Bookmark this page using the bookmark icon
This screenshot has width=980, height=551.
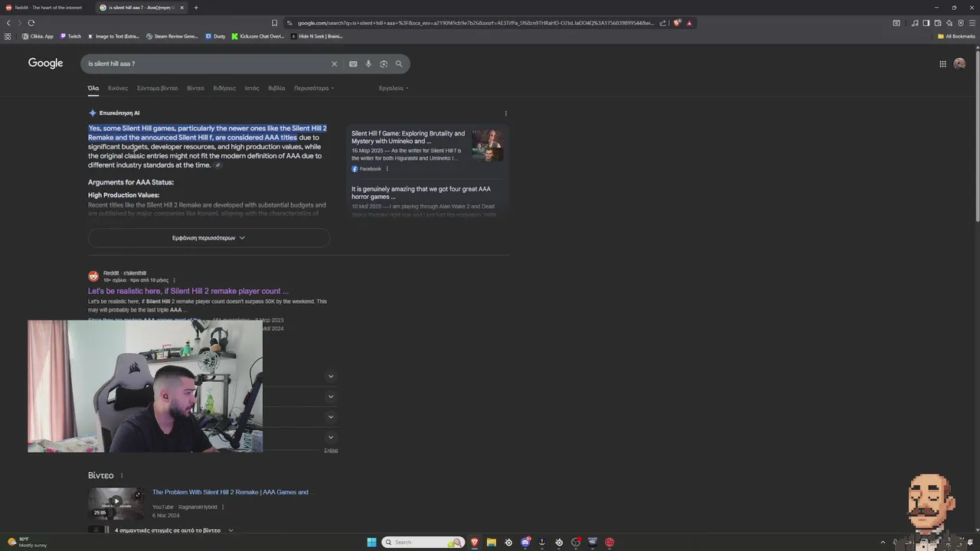(275, 23)
